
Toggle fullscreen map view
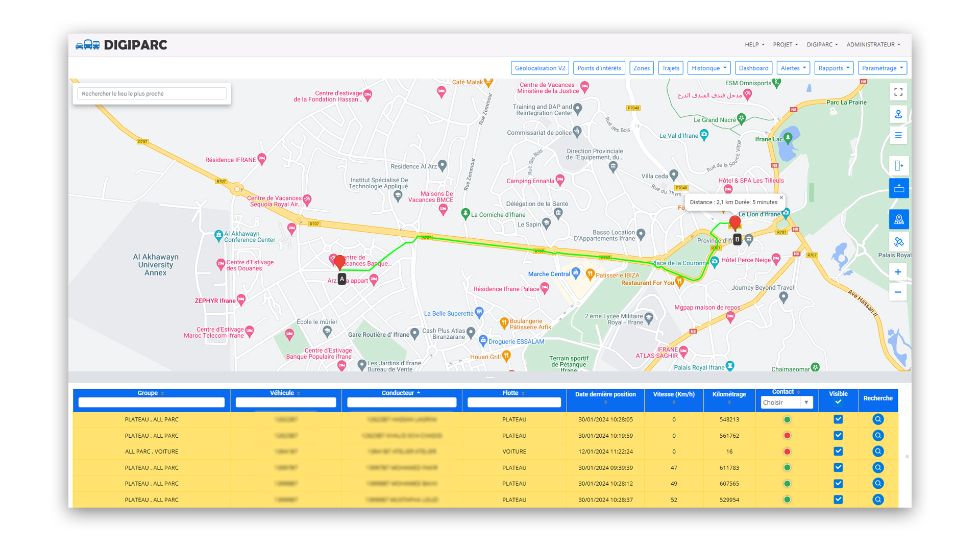tap(898, 92)
